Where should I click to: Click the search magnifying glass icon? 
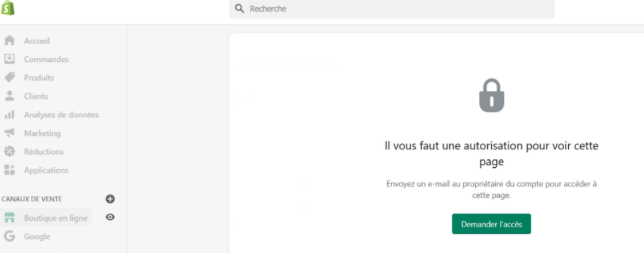[x=239, y=9]
